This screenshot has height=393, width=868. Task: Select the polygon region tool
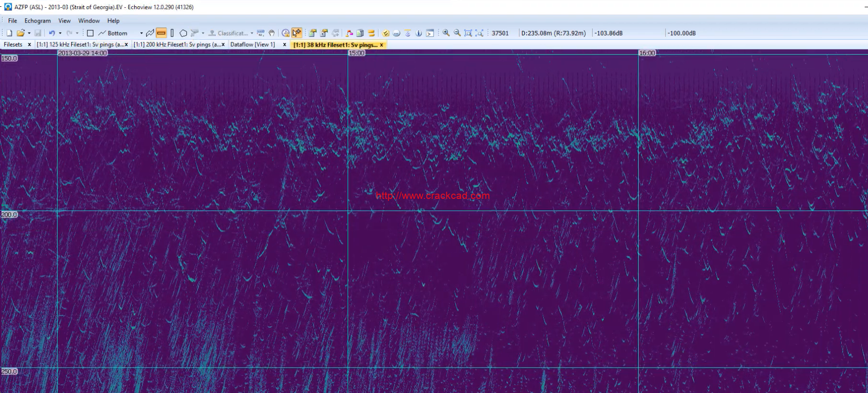click(x=183, y=33)
